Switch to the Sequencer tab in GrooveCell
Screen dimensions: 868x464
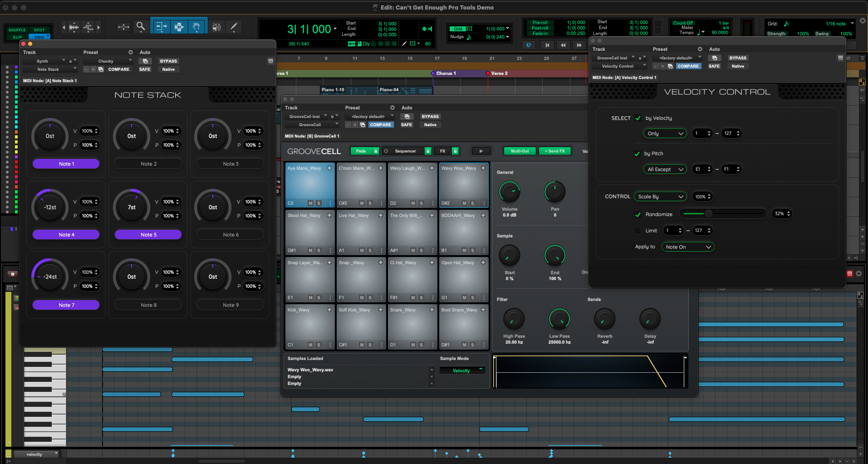(x=406, y=151)
